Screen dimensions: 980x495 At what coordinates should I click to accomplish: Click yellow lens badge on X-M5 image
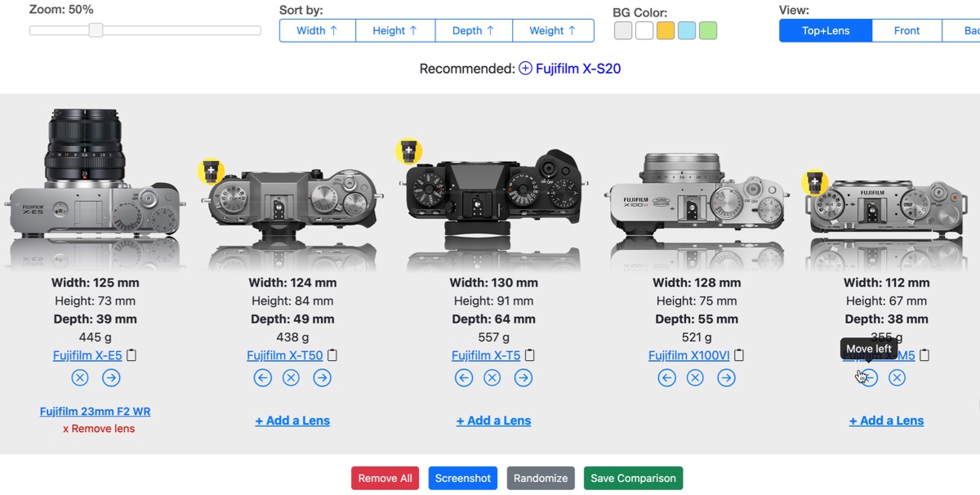[813, 182]
